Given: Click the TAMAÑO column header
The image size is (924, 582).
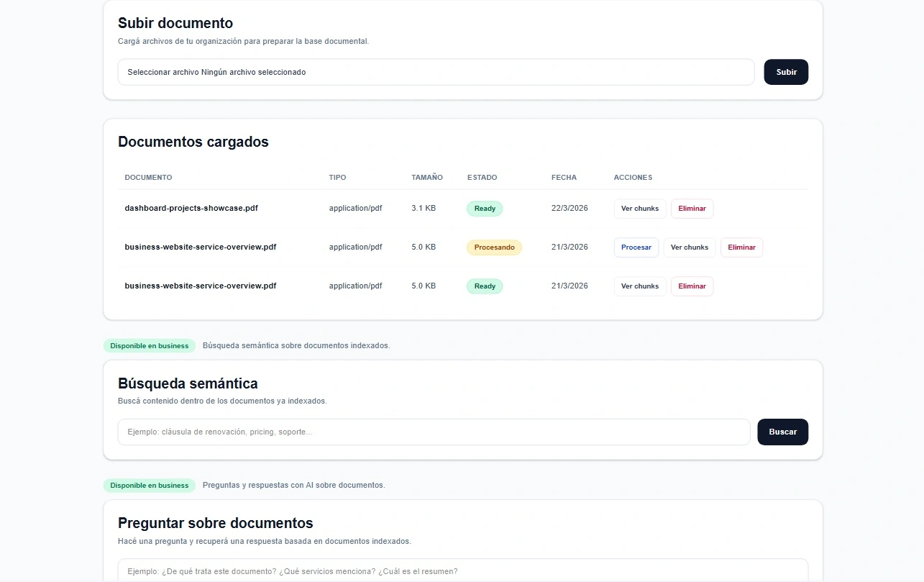Looking at the screenshot, I should click(427, 178).
